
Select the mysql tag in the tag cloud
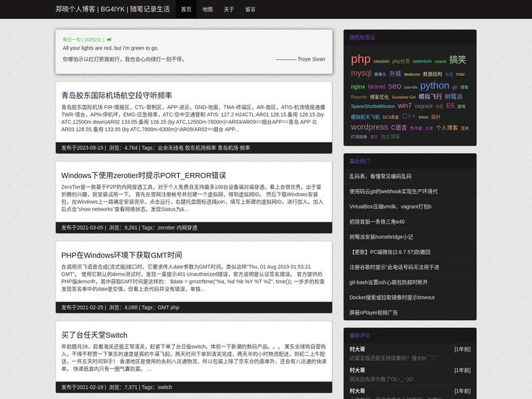tap(361, 73)
